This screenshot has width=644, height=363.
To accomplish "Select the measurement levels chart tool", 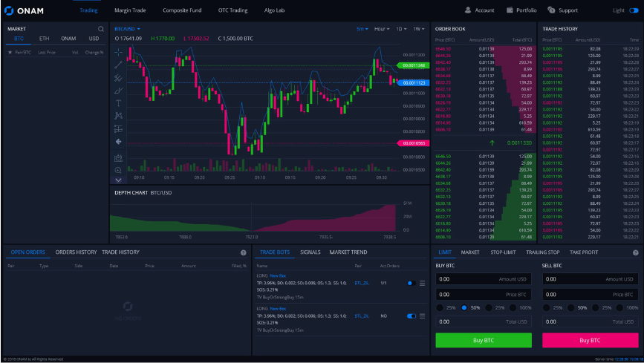I will pyautogui.click(x=118, y=129).
